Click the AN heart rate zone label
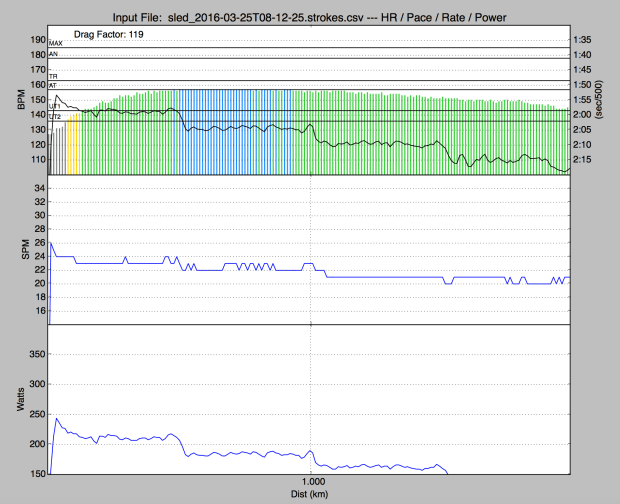The image size is (620, 504). (53, 56)
